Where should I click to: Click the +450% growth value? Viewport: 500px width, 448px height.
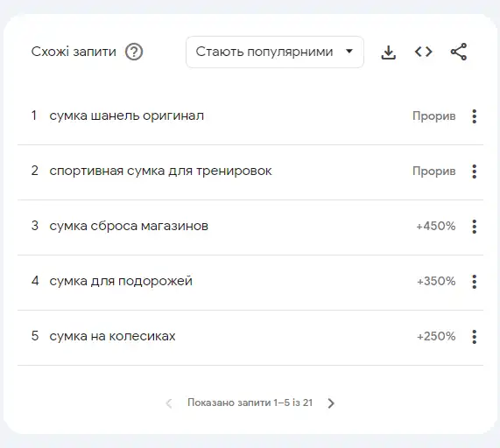tap(436, 227)
